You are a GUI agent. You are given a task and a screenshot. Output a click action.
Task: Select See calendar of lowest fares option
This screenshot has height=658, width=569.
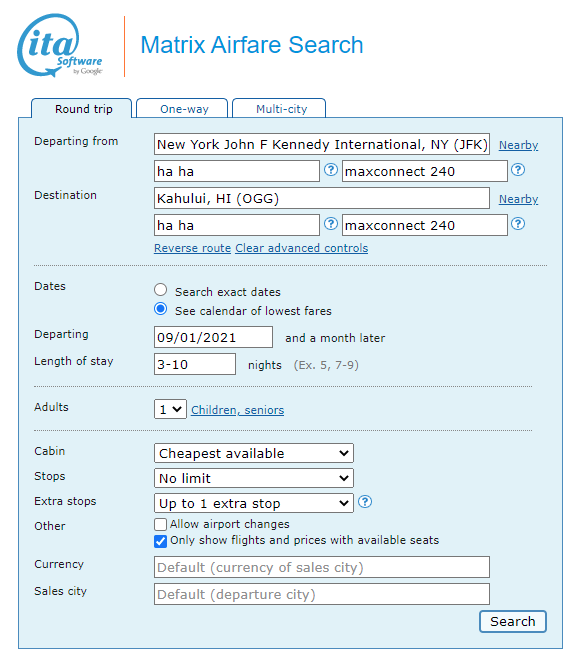(x=160, y=309)
